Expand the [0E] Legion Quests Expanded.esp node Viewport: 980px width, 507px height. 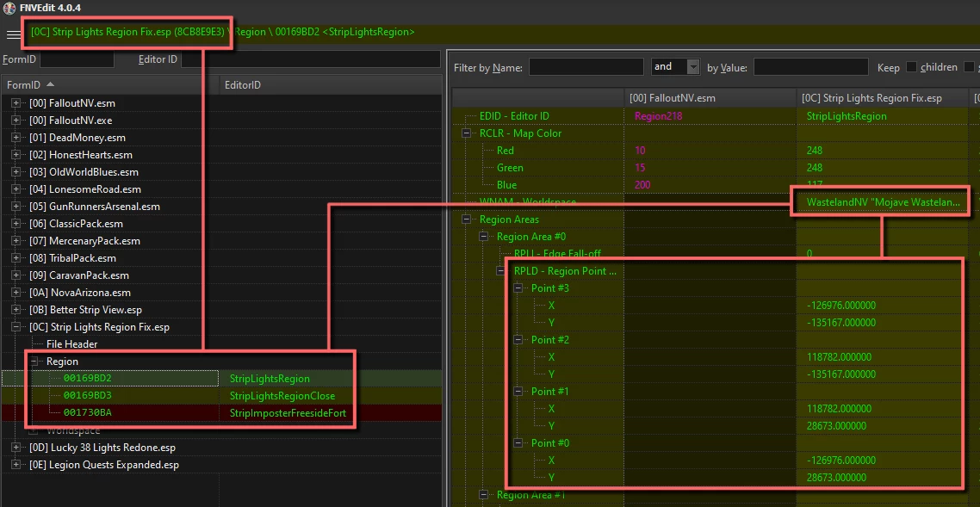[16, 465]
